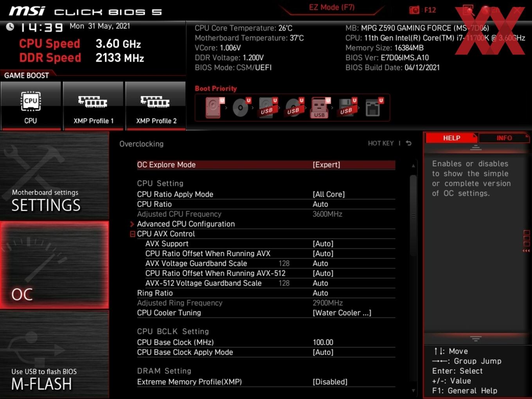Change CPU Ratio Offset When Running AVX
Screen dimensions: 532x399
[x=270, y=253]
